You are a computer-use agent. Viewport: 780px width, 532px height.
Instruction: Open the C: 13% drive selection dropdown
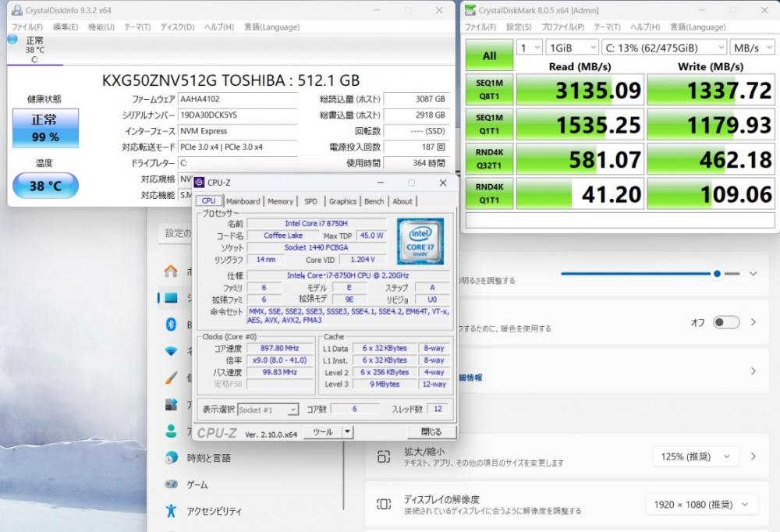664,48
